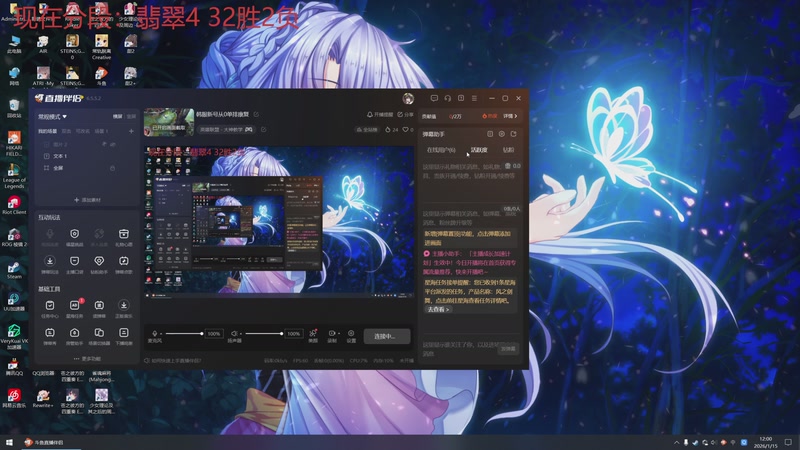Open the speaker device dropdown arrow
The height and width of the screenshot is (450, 800).
(240, 334)
